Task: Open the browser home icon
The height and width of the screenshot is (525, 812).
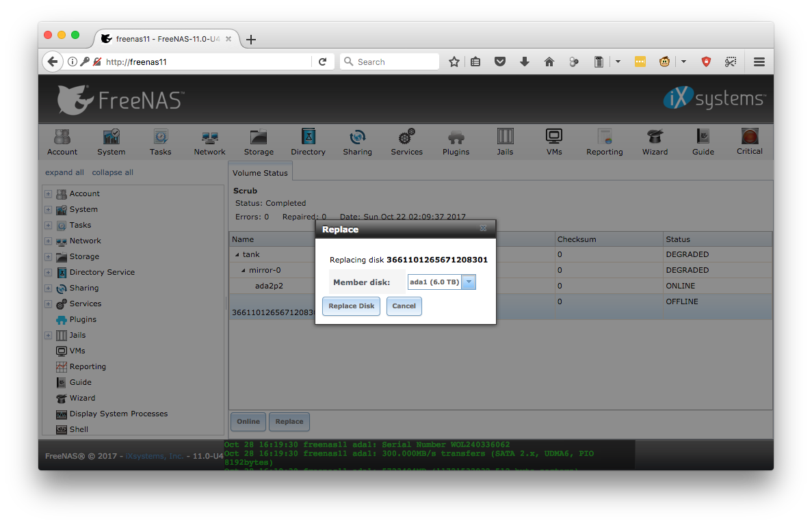Action: click(x=549, y=62)
